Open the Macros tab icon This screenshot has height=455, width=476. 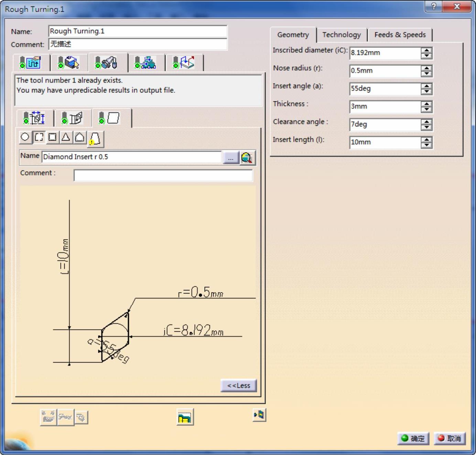point(183,63)
